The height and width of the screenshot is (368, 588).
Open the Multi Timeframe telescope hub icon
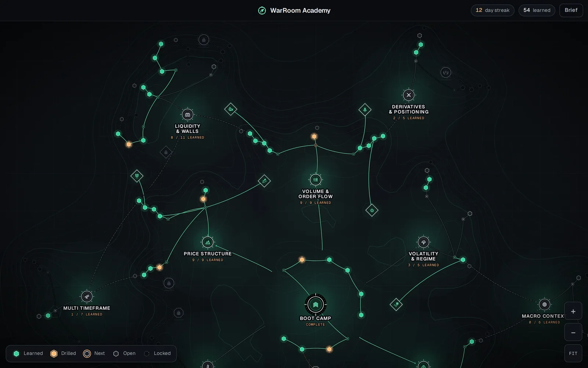87,296
